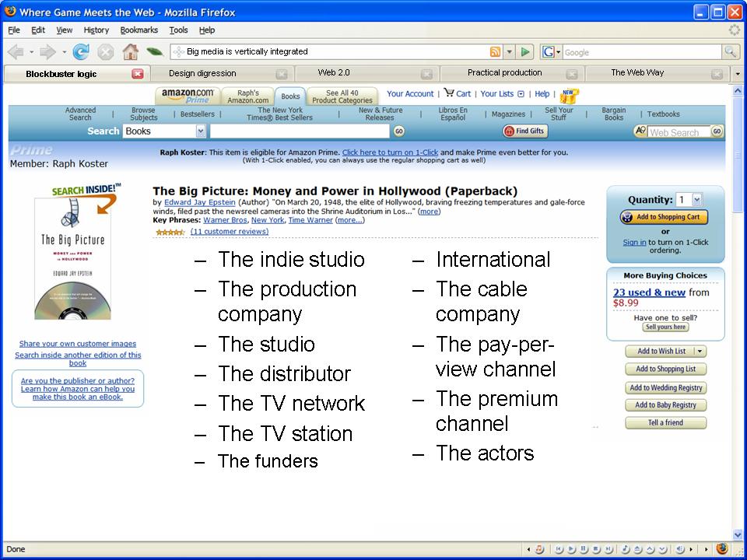Image resolution: width=747 pixels, height=560 pixels.
Task: Click the shopping cart icon
Action: (449, 93)
